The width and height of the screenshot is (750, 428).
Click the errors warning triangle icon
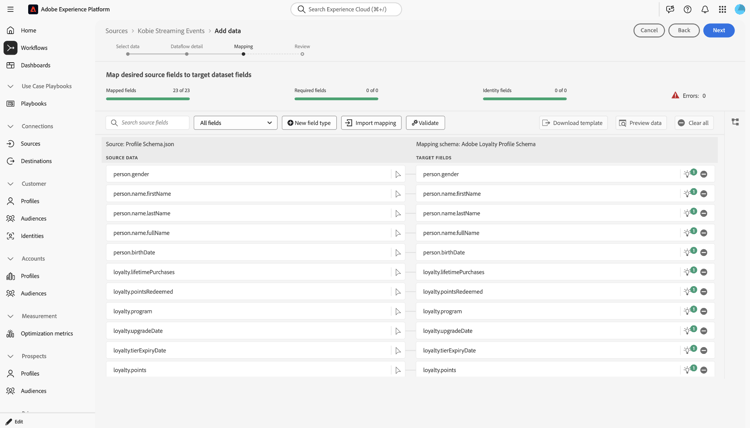click(675, 95)
